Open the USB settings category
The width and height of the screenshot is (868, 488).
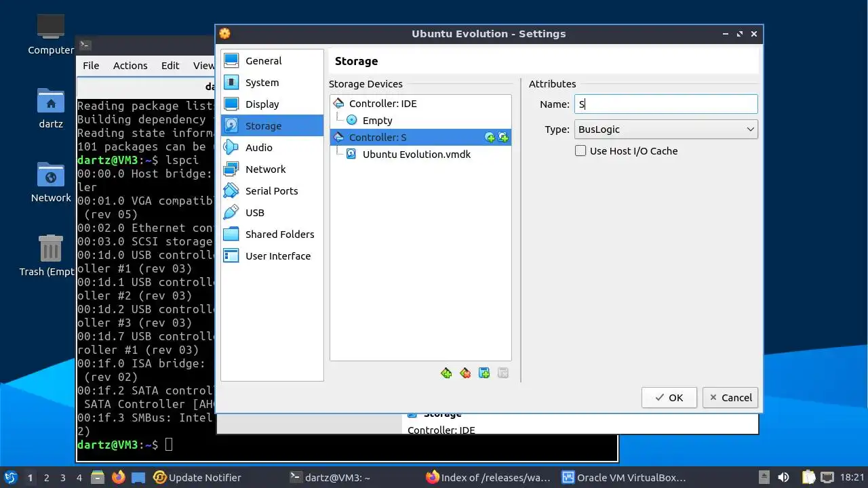point(272,213)
